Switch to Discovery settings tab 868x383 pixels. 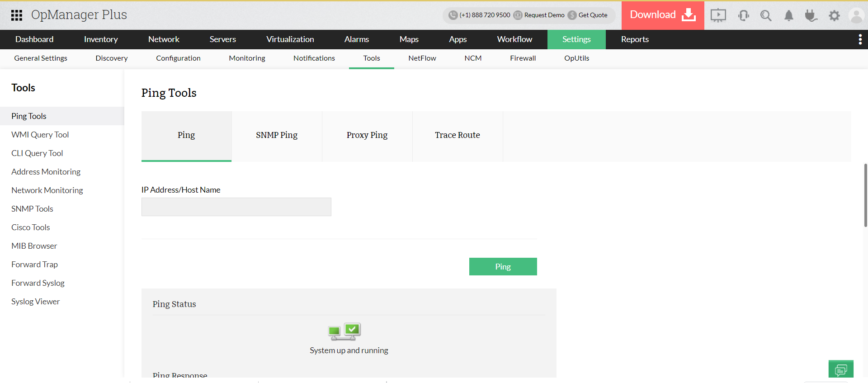tap(112, 58)
